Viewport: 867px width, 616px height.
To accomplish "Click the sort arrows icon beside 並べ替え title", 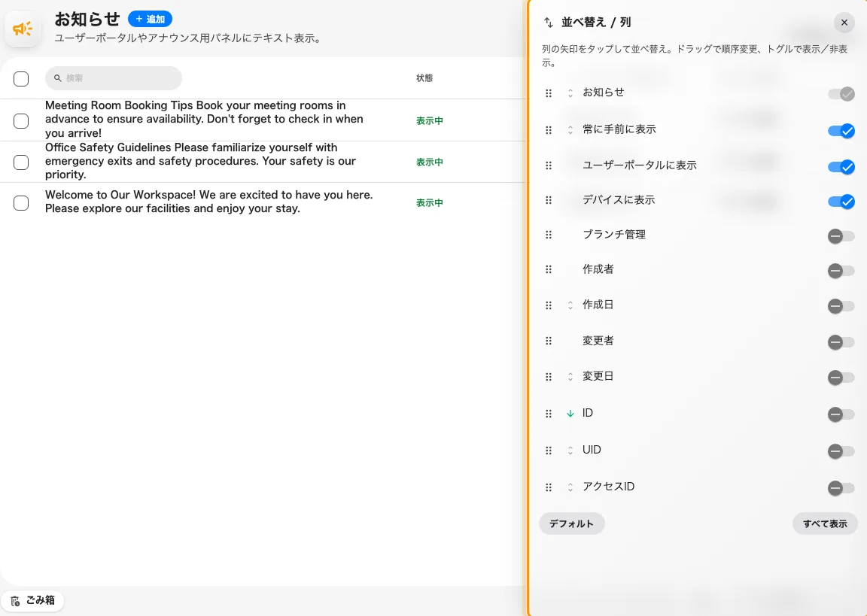I will click(548, 23).
